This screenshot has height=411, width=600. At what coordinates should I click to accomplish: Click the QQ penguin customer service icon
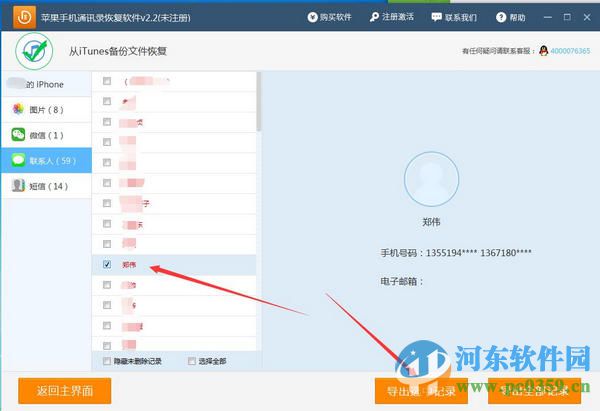pyautogui.click(x=543, y=51)
